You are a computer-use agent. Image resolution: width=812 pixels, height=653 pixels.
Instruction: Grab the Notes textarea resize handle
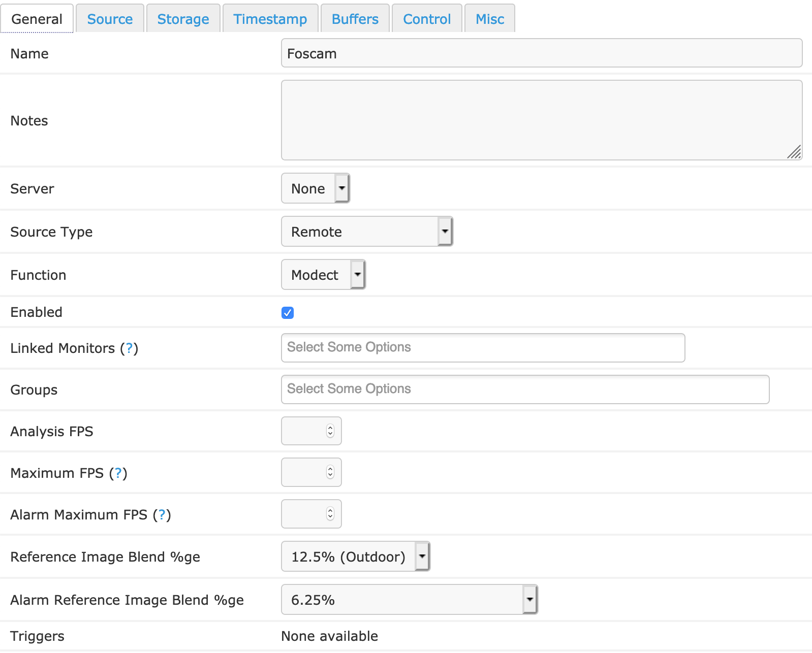[795, 152]
